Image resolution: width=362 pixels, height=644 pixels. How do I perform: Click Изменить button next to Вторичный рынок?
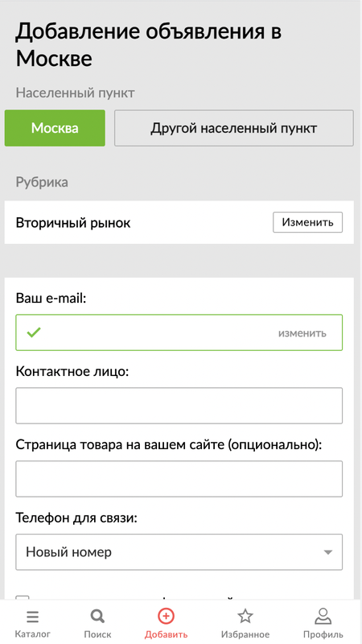[307, 222]
